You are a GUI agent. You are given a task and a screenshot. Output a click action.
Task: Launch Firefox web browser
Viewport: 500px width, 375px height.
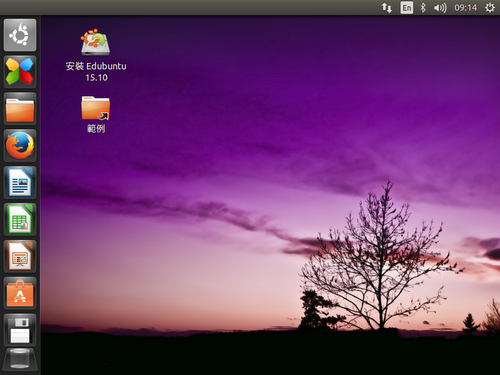pyautogui.click(x=20, y=146)
